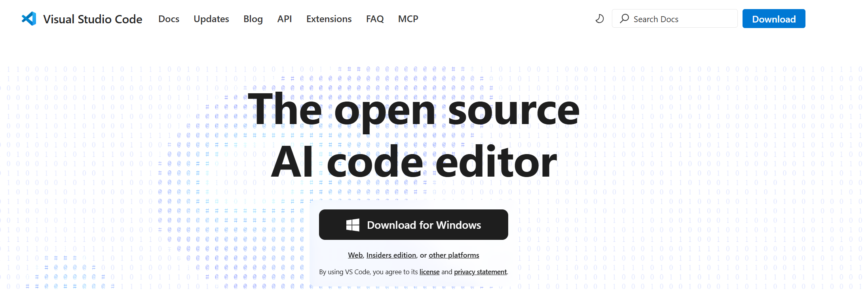Go to the Updates page
Image resolution: width=868 pixels, height=292 pixels.
211,19
